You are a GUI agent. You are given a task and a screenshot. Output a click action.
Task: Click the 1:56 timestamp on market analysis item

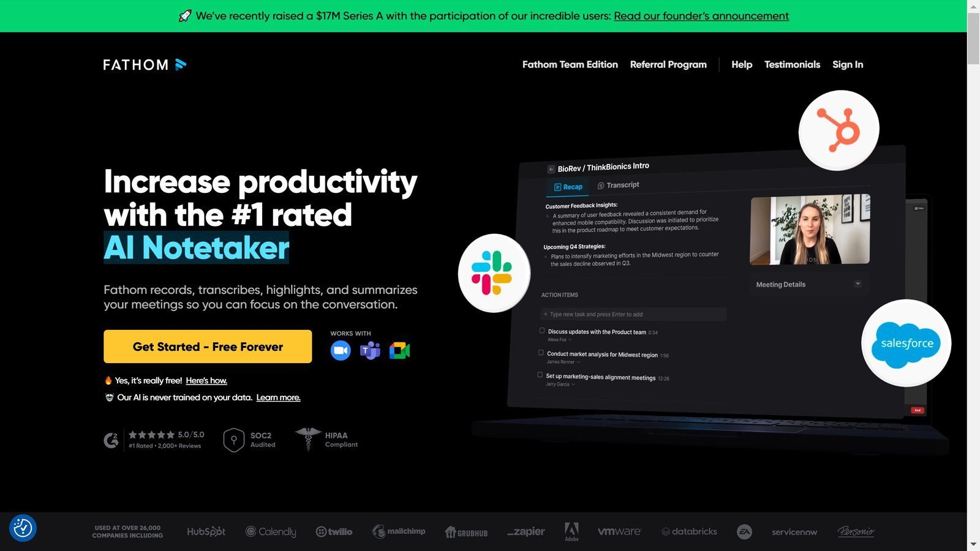(665, 355)
